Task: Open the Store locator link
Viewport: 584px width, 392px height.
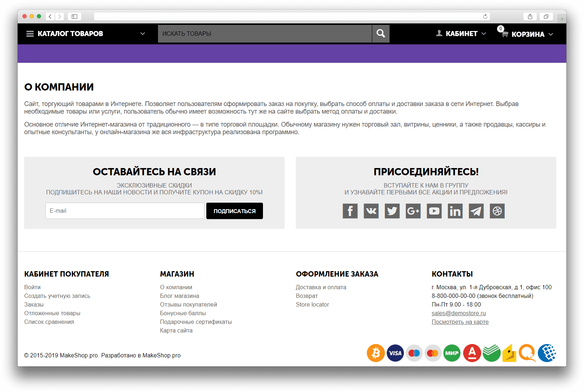Action: 312,304
